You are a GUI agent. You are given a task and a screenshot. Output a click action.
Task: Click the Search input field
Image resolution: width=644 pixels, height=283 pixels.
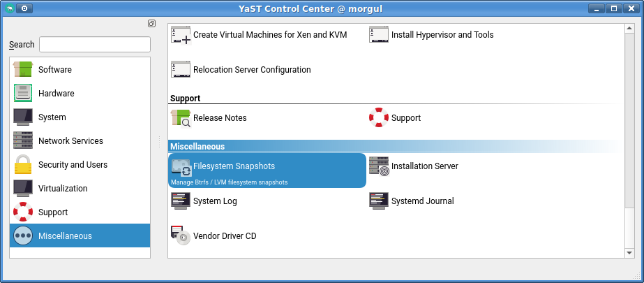click(x=95, y=45)
